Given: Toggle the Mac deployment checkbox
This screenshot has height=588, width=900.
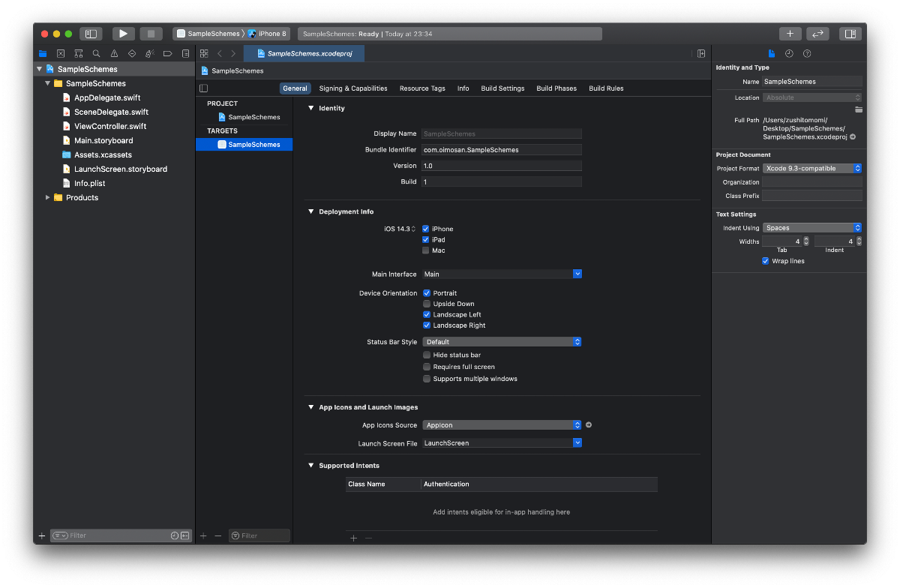Looking at the screenshot, I should tap(426, 250).
